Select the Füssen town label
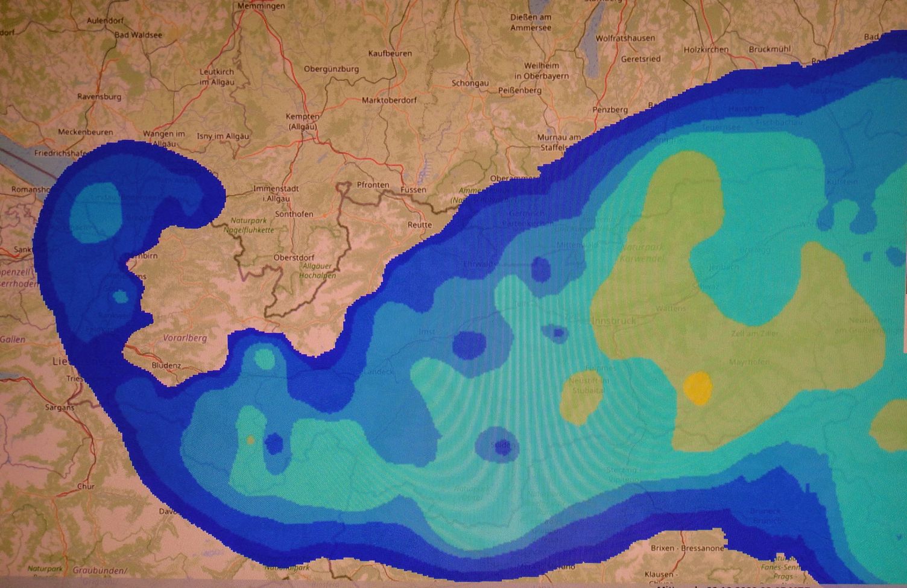The height and width of the screenshot is (588, 907). click(x=413, y=190)
